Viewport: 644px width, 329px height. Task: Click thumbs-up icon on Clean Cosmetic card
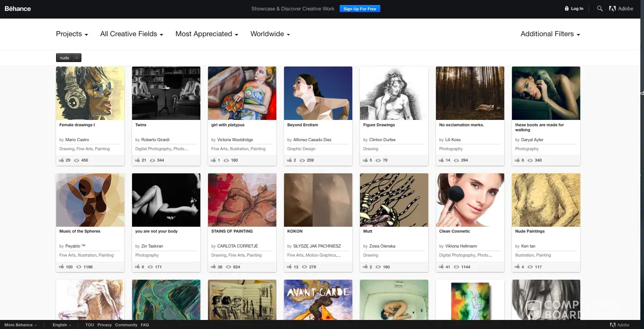441,267
